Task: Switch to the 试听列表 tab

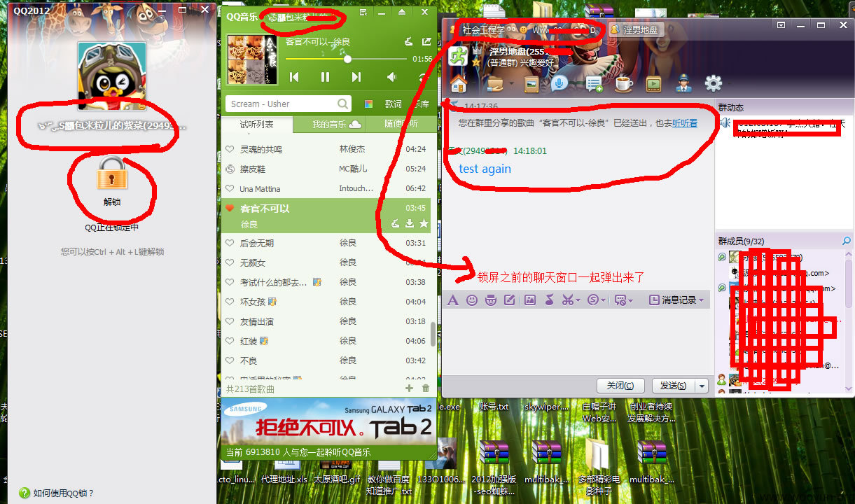Action: [x=257, y=125]
